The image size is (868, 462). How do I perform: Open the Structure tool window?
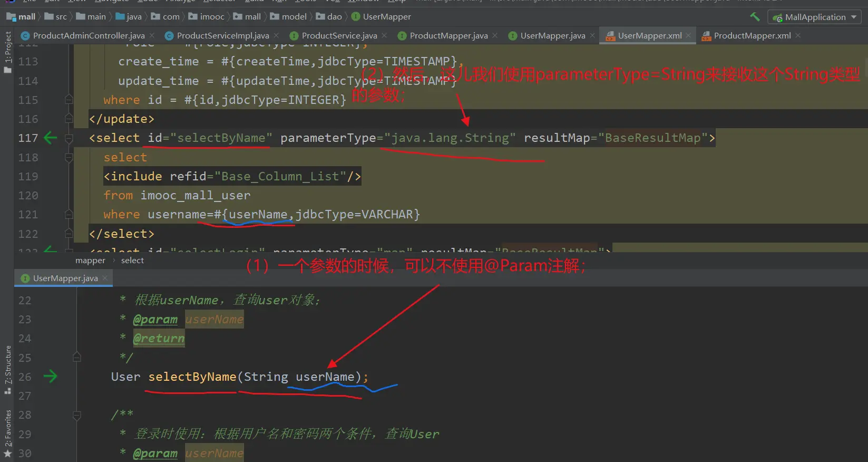(x=7, y=369)
